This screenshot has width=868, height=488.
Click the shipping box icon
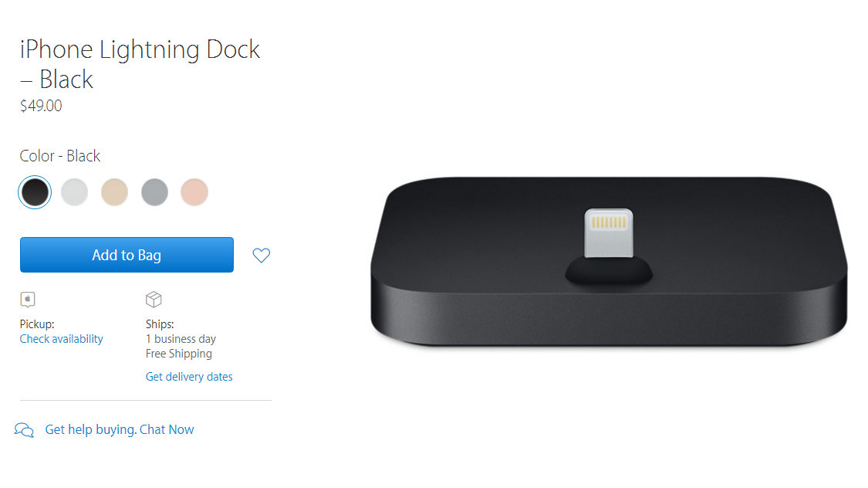[154, 299]
